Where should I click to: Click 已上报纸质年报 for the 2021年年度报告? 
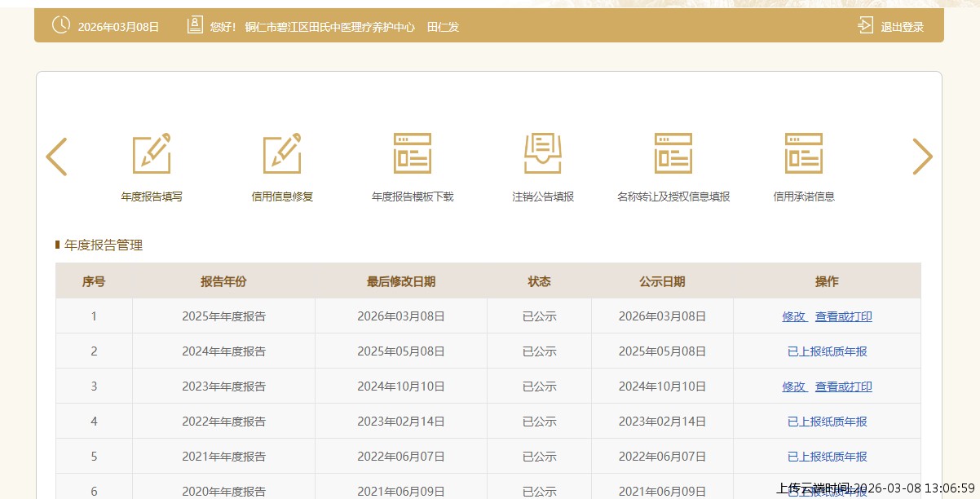[827, 457]
